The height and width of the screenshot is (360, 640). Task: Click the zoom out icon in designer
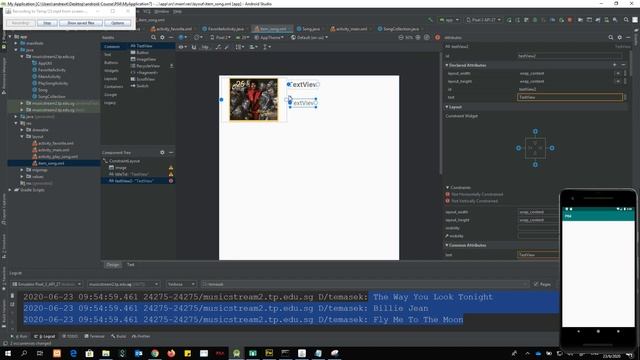401,38
